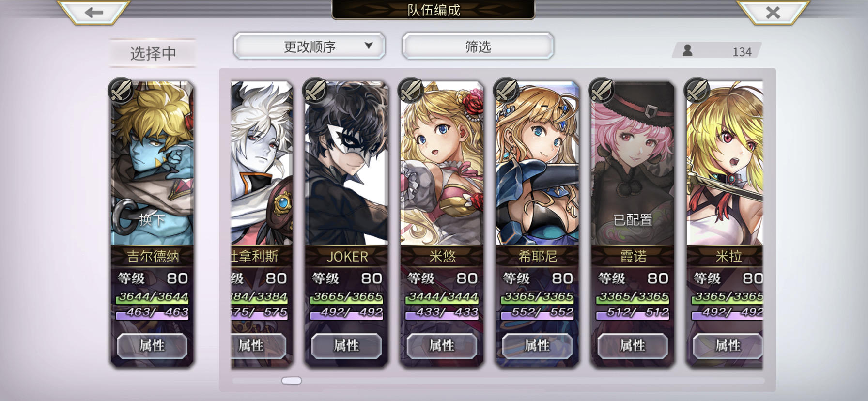Open 属性 stats for JOKER

pyautogui.click(x=346, y=346)
